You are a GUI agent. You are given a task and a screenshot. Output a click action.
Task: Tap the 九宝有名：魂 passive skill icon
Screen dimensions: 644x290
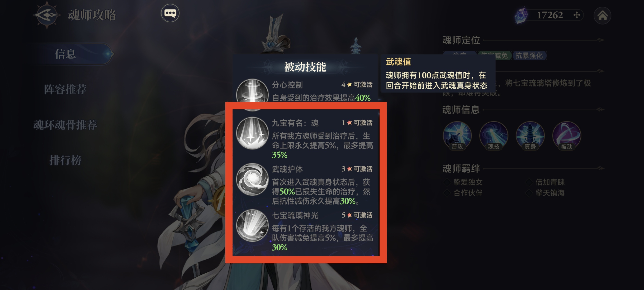[252, 133]
